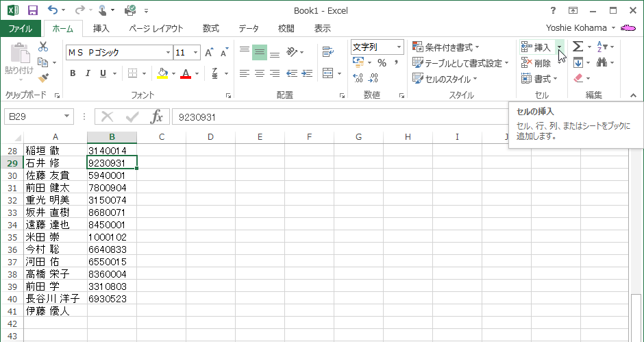Open font color dropdown arrow
Viewport: 644px width, 342px height.
point(197,74)
